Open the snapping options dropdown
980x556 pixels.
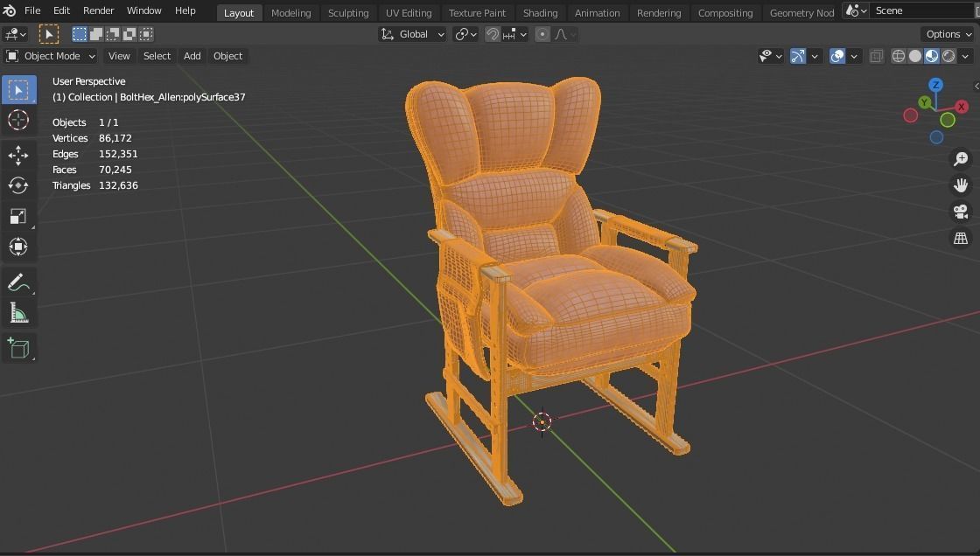pyautogui.click(x=515, y=34)
